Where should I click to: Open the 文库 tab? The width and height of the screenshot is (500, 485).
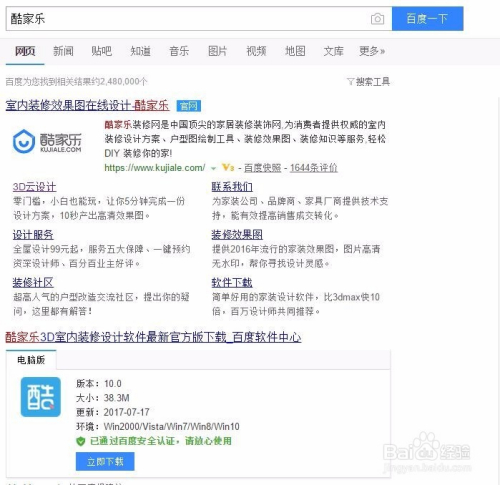(333, 51)
